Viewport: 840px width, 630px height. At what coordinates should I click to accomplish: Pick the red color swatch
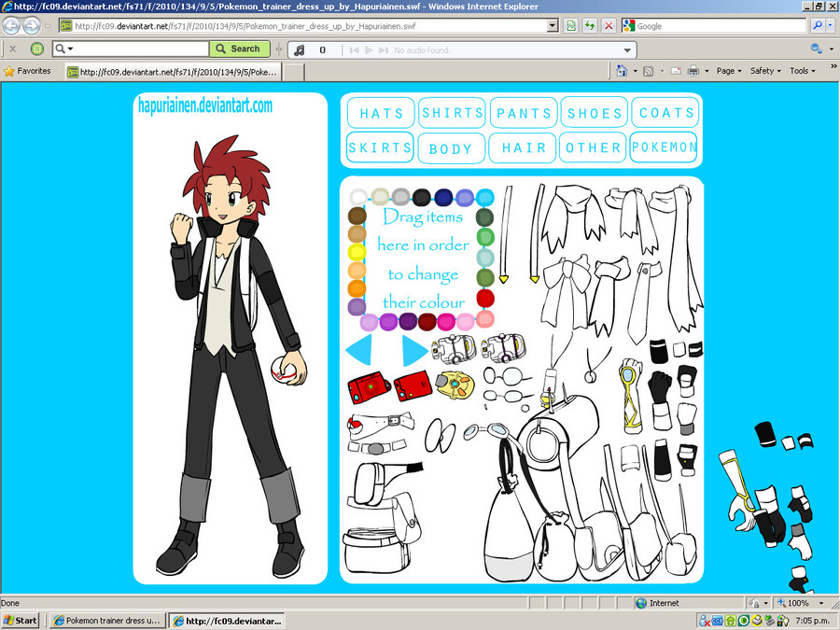[x=484, y=298]
